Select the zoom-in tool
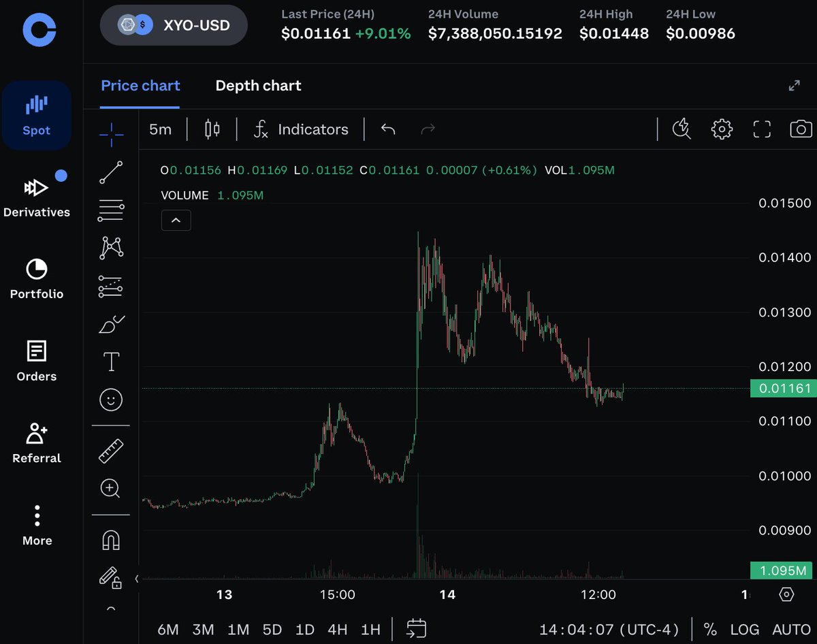The width and height of the screenshot is (817, 644). pos(111,488)
